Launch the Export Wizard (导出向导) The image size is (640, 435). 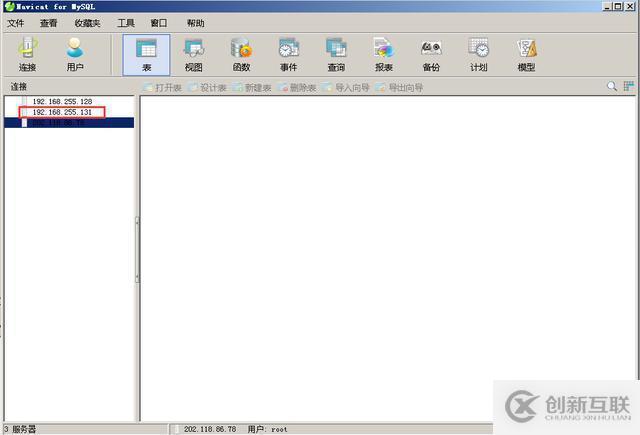pyautogui.click(x=399, y=87)
